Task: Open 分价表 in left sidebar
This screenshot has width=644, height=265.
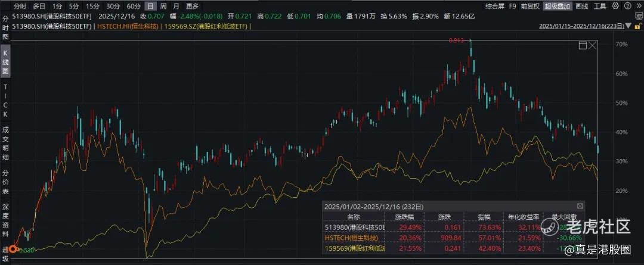Action: 5,182
